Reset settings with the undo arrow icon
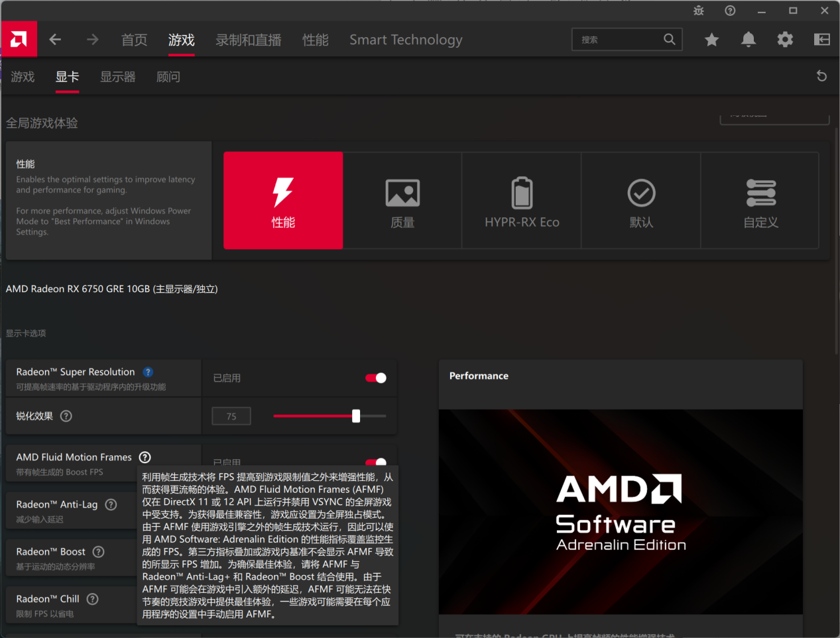The image size is (840, 638). tap(821, 76)
